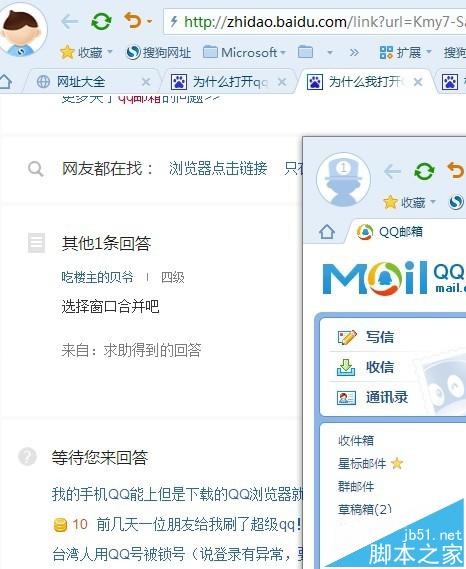
Task: Click the search magnifier icon by 网友都在找
Action: [36, 169]
